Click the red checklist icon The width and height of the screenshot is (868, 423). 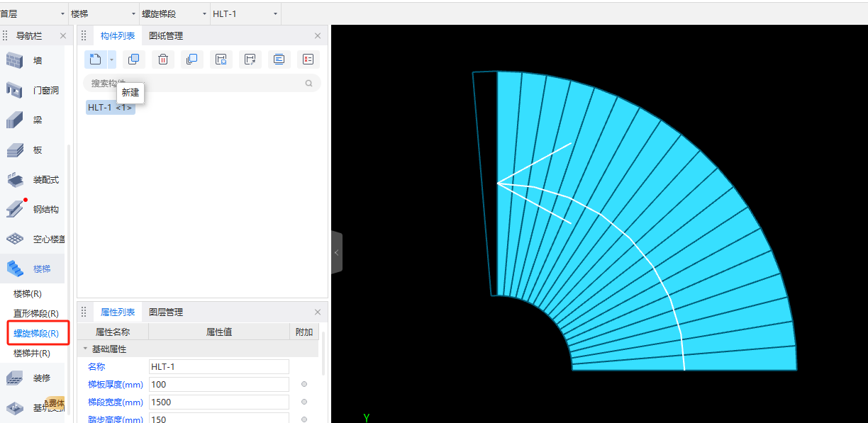[308, 60]
